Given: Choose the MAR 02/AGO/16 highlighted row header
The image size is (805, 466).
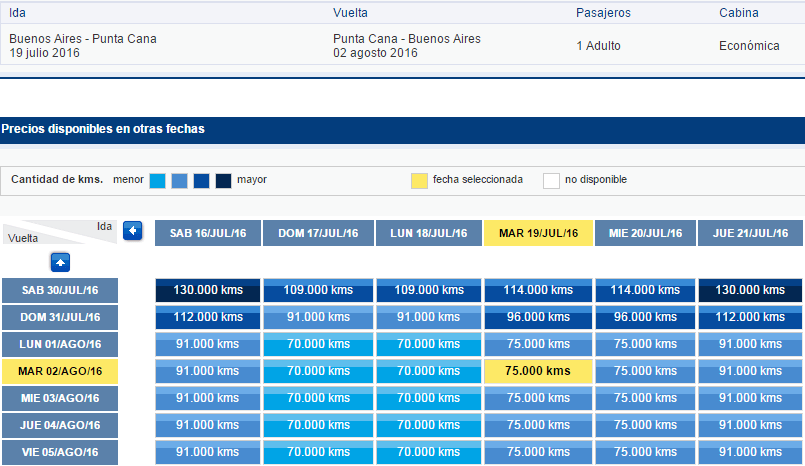Looking at the screenshot, I should click(x=60, y=371).
